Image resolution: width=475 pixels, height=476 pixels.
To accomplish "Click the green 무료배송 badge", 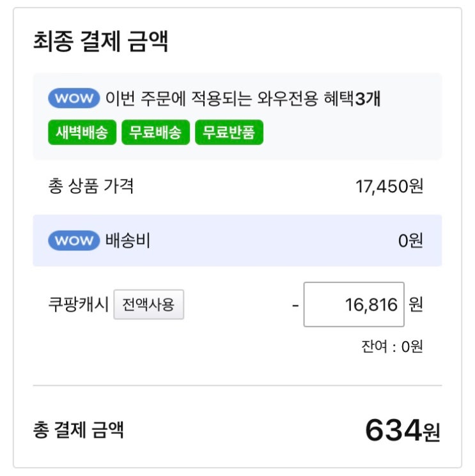I will [x=155, y=133].
